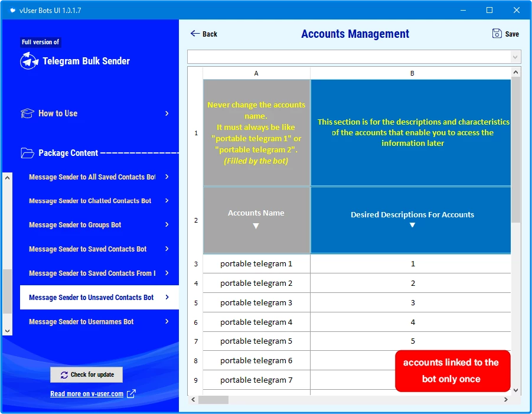Click sidebar scroll down arrow

click(7, 331)
